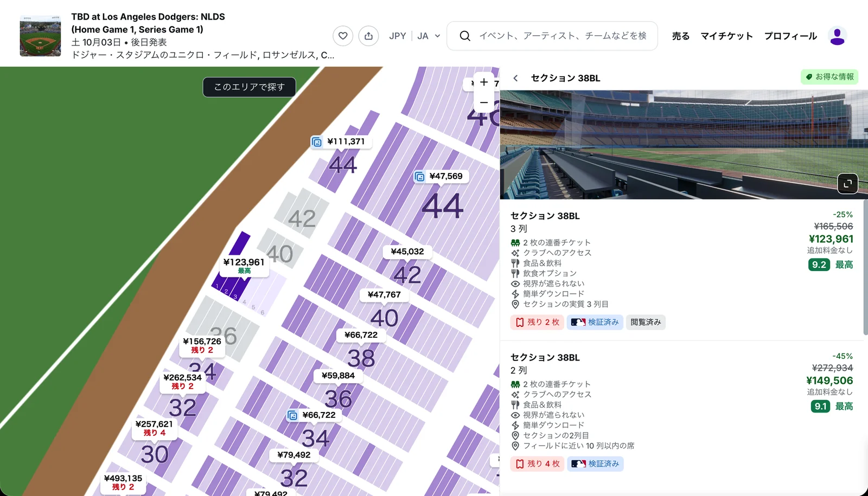868x496 pixels.
Task: Open the 売る menu item
Action: 681,36
